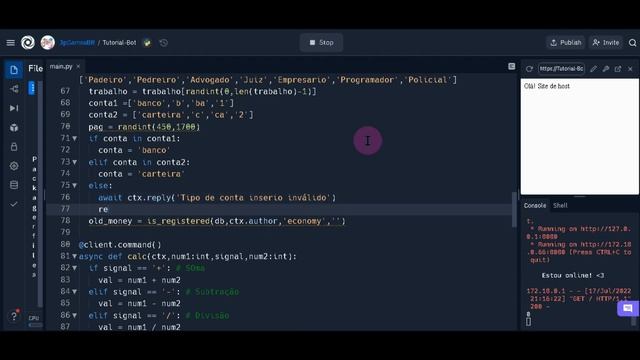The image size is (640, 360).
Task: Open the Packages cube sidebar icon
Action: pyautogui.click(x=14, y=127)
